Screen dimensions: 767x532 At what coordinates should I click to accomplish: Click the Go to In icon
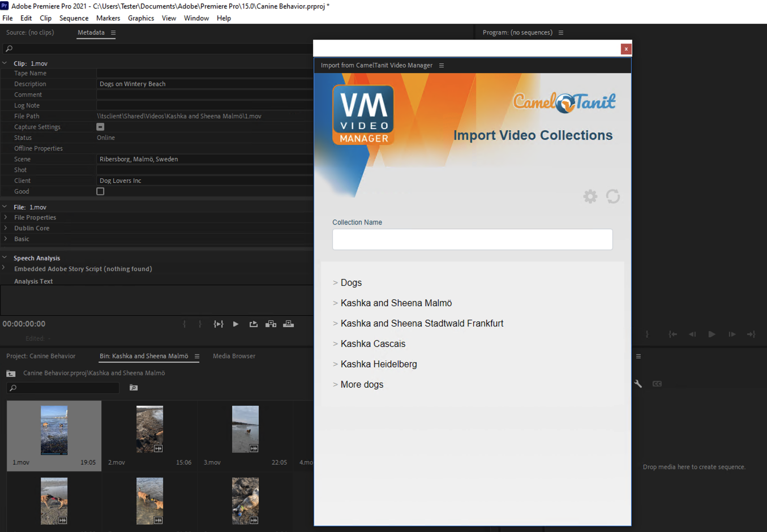coord(218,324)
